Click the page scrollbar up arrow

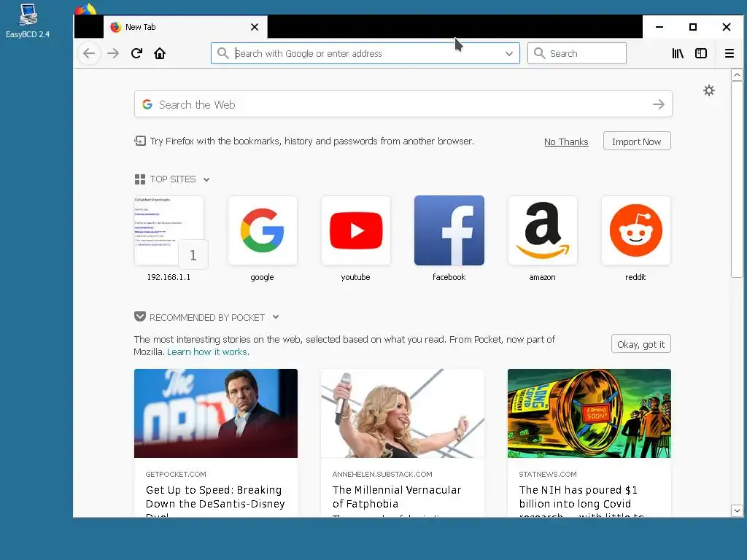(x=737, y=75)
